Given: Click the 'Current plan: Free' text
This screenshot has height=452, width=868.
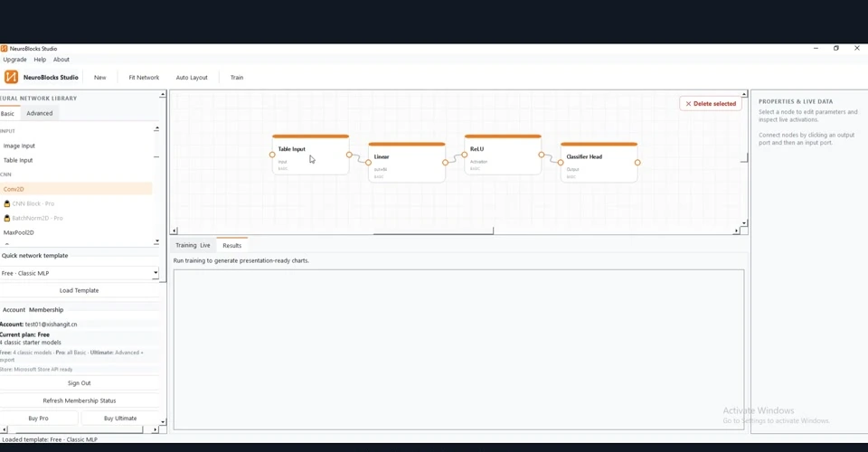Looking at the screenshot, I should [25, 334].
